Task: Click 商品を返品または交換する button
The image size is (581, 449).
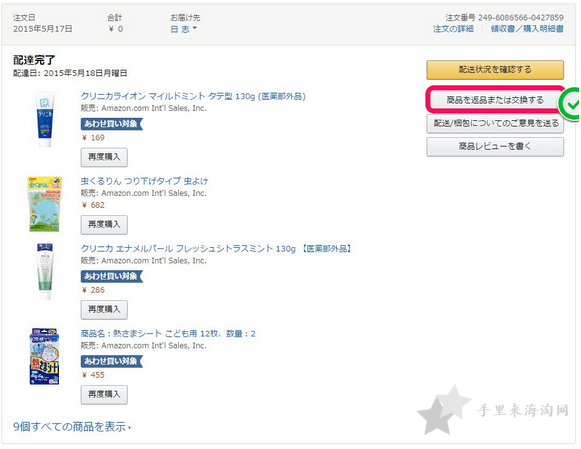Action: pos(495,100)
